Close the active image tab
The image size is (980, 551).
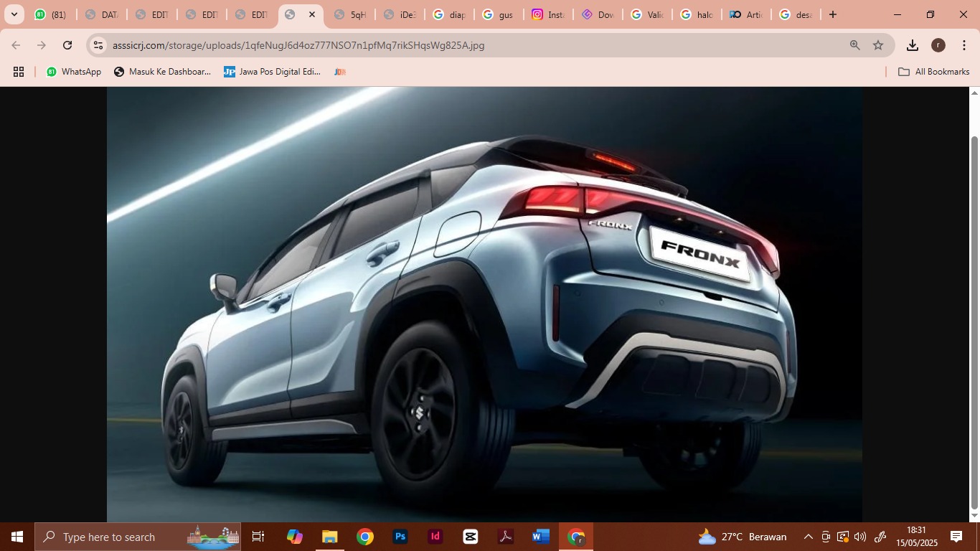click(x=312, y=14)
